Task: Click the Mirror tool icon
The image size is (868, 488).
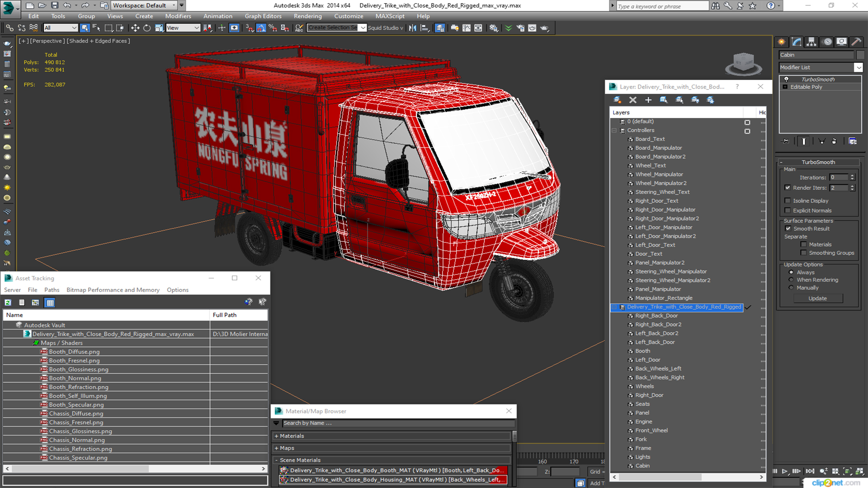Action: 412,28
